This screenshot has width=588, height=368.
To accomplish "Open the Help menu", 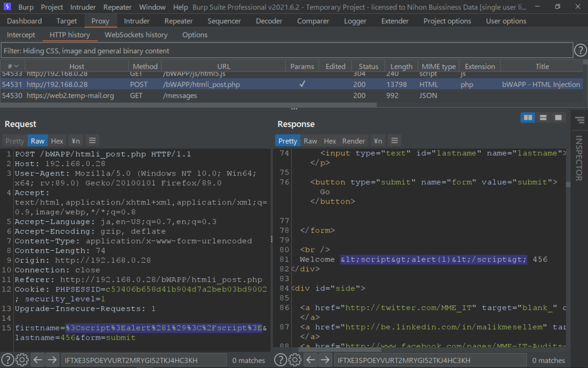I will [180, 7].
